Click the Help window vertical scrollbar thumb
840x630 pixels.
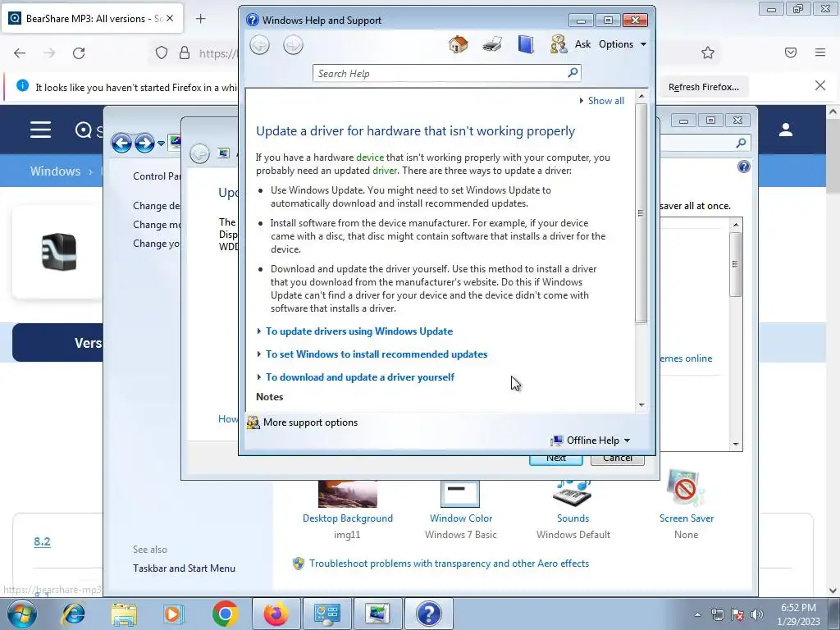[x=641, y=213]
